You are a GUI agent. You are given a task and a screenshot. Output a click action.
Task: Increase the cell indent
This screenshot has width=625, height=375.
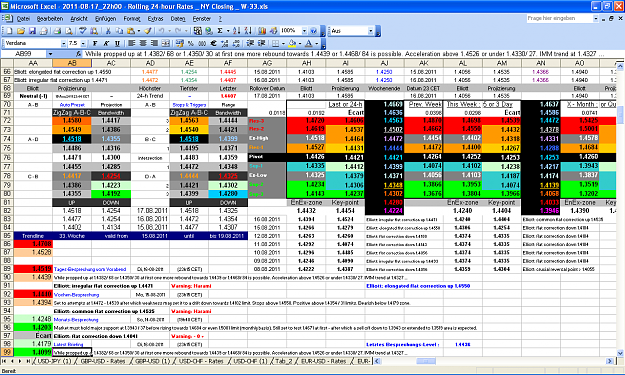coord(261,43)
